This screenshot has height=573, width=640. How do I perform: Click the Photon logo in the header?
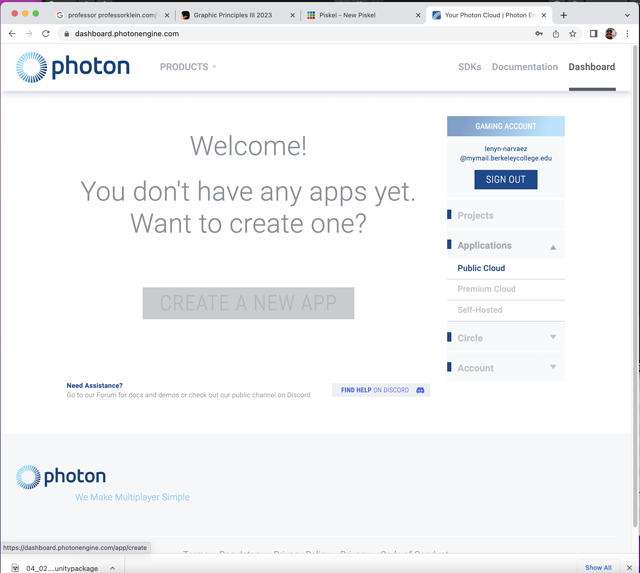coord(73,67)
